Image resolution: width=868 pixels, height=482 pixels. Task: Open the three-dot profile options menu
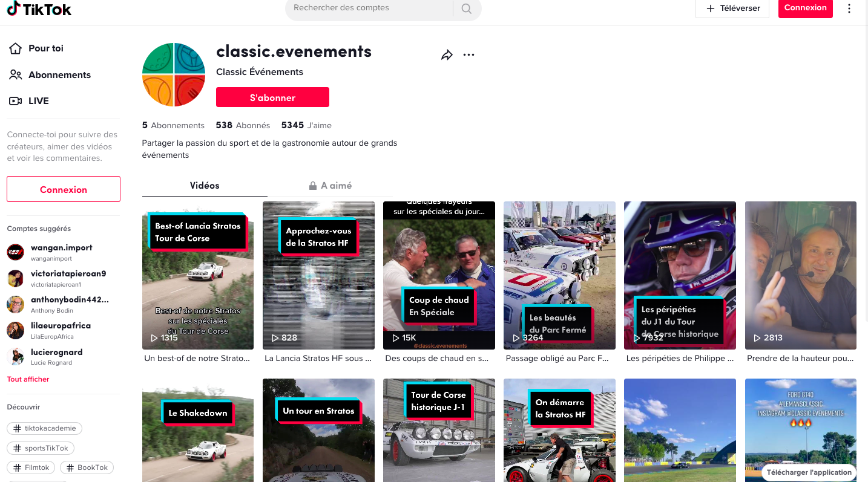pos(469,55)
